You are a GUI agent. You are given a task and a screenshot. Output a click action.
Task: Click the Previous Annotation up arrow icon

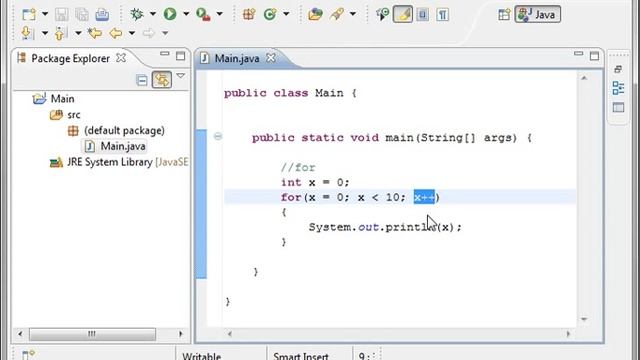click(x=60, y=33)
